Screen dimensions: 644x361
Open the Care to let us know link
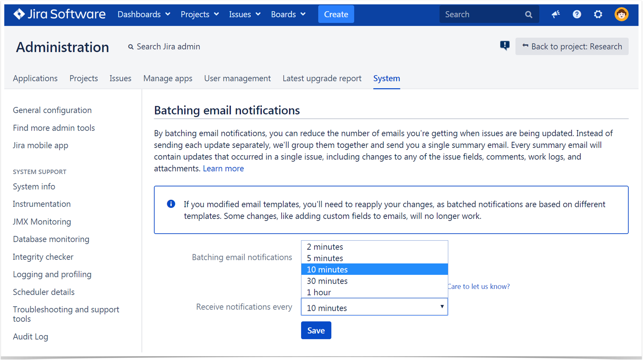478,286
